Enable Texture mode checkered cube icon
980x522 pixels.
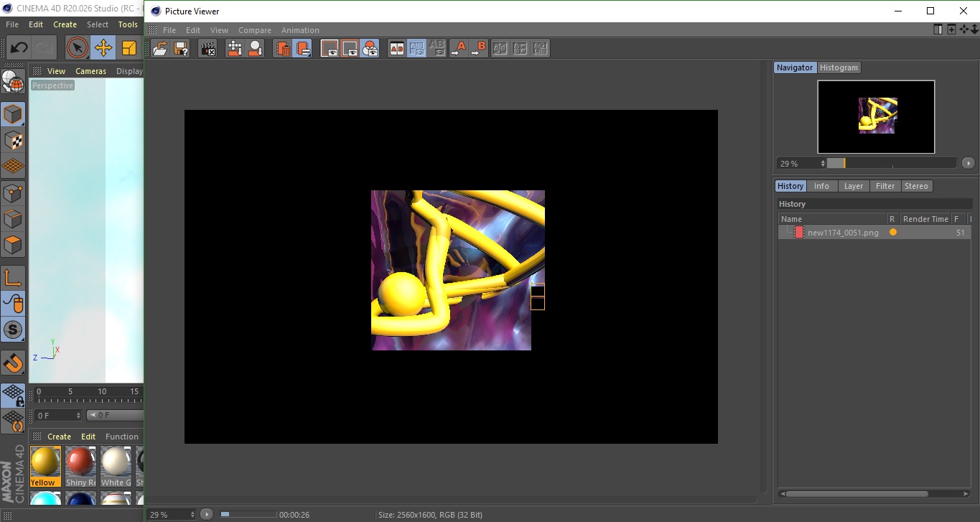click(13, 140)
